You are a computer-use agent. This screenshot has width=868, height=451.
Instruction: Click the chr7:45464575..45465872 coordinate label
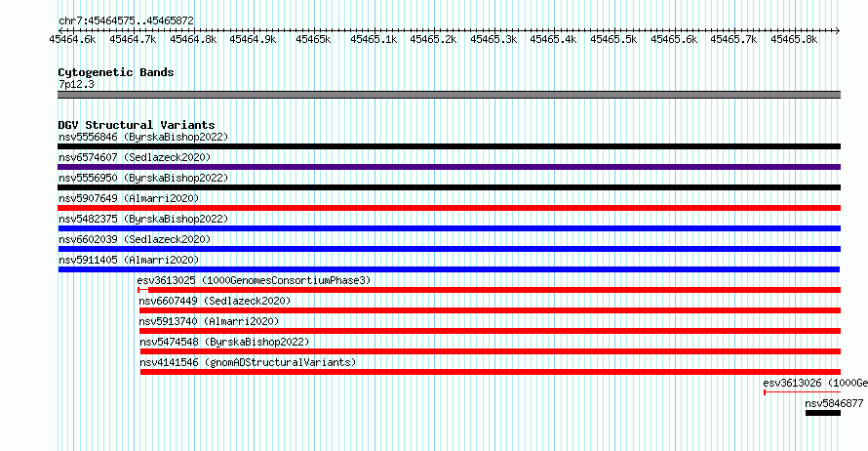point(126,21)
